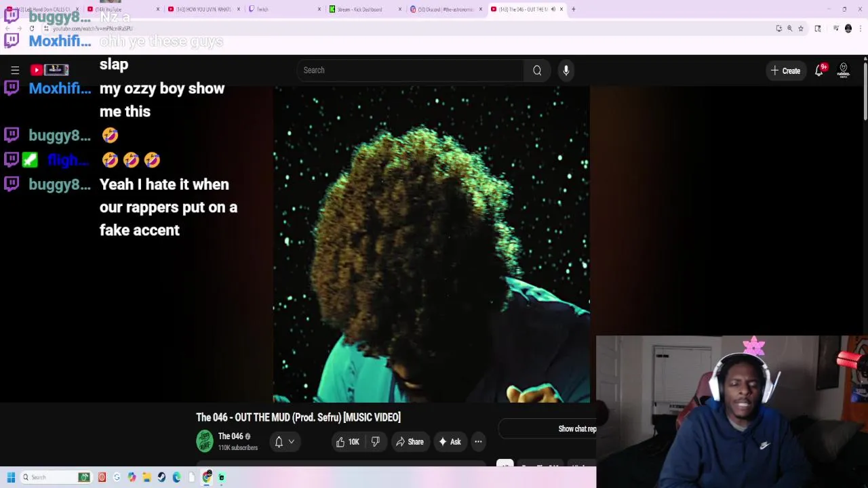Open the Chrome profile avatar
868x488 pixels.
click(x=848, y=28)
